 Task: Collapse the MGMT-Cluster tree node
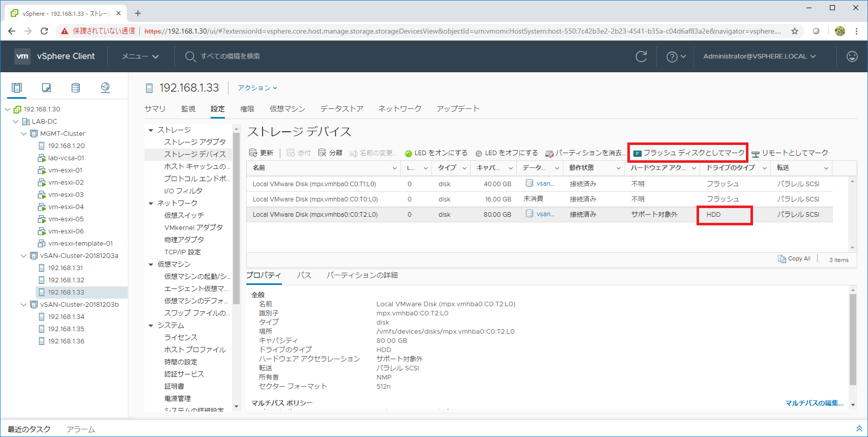tap(23, 134)
